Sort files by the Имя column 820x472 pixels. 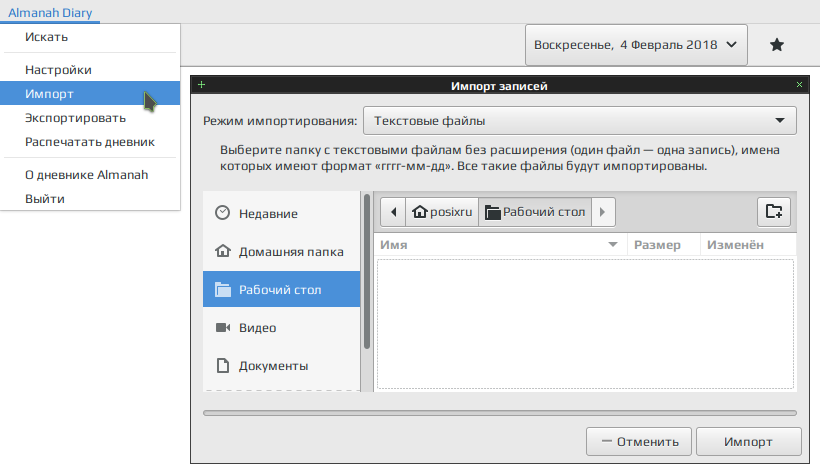coord(500,245)
